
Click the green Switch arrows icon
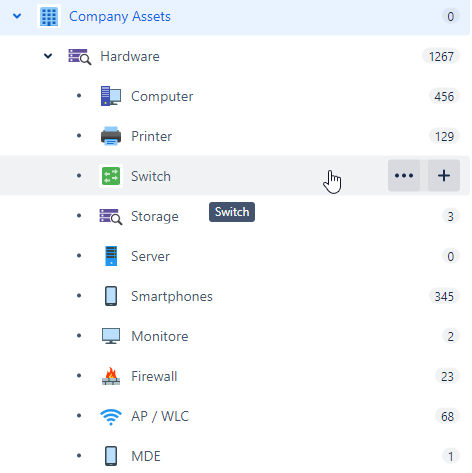(x=111, y=176)
